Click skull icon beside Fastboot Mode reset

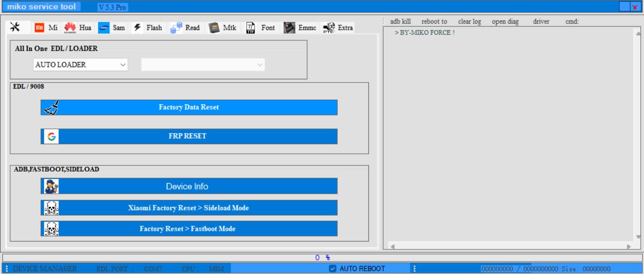click(x=51, y=229)
